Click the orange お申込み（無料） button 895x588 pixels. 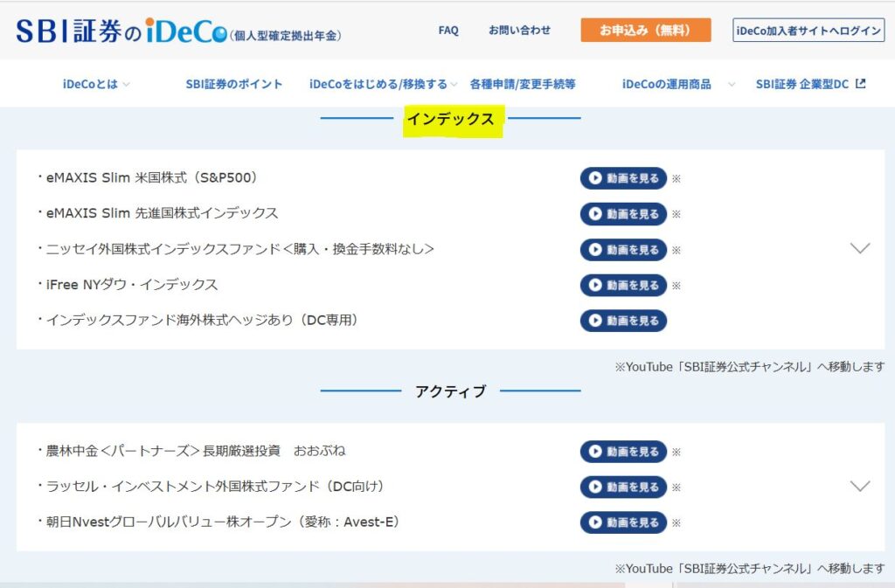(x=645, y=31)
